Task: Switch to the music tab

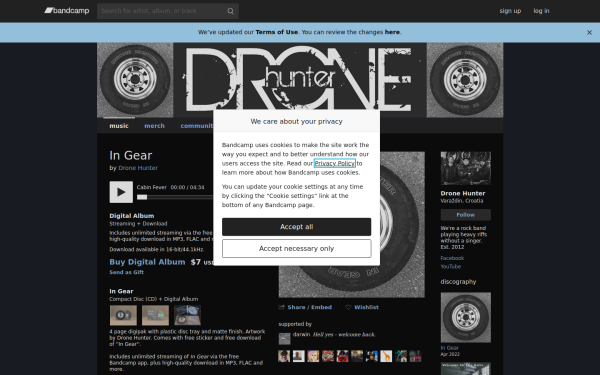Action: [x=119, y=126]
